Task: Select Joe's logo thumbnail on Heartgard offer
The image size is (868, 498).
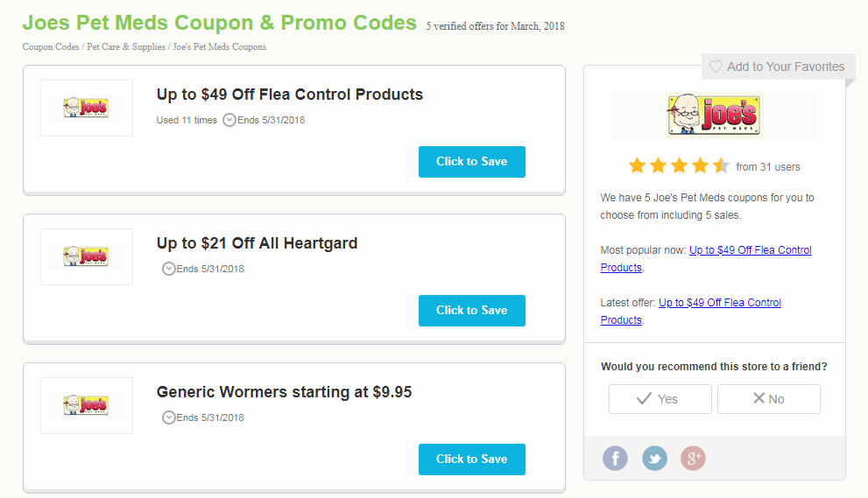Action: coord(87,256)
